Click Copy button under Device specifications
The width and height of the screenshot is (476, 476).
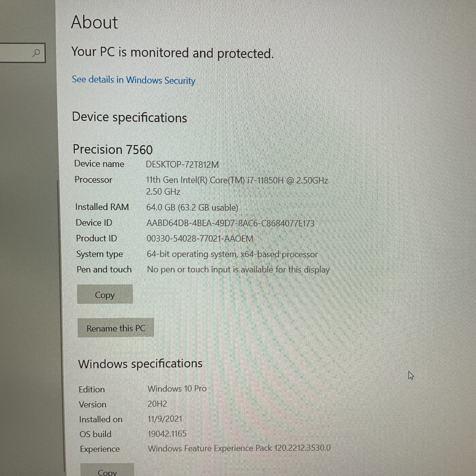(105, 294)
